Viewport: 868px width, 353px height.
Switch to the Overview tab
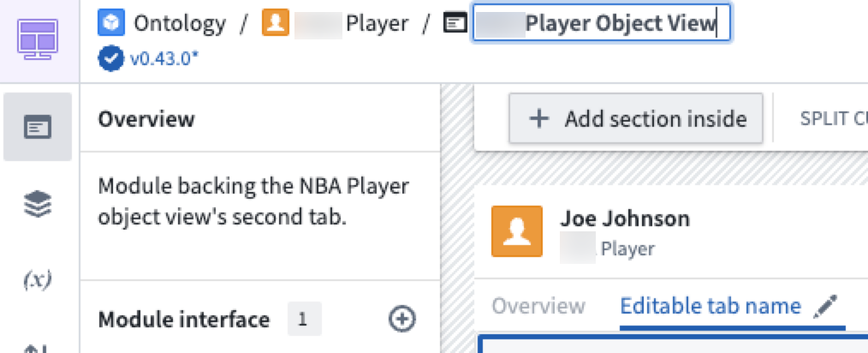point(538,307)
